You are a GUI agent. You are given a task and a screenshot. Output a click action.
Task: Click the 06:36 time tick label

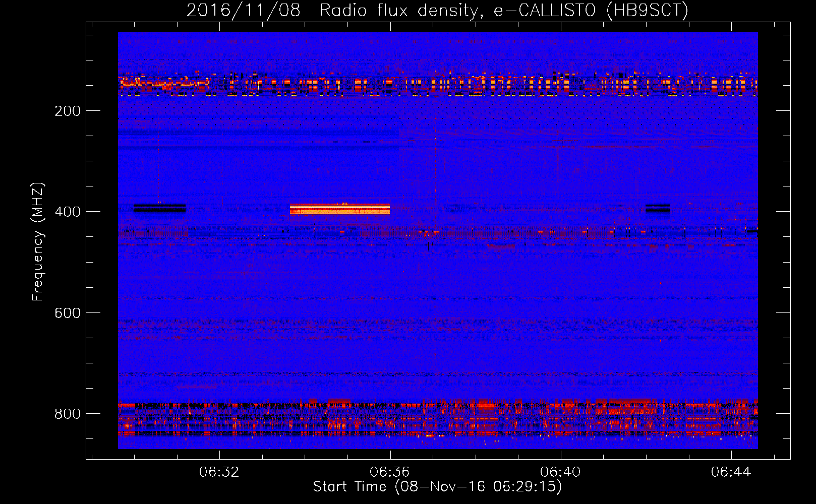389,472
